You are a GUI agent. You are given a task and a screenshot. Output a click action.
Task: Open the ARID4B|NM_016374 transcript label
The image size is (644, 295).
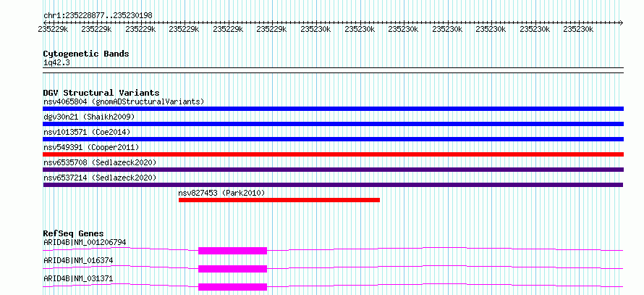pyautogui.click(x=78, y=260)
